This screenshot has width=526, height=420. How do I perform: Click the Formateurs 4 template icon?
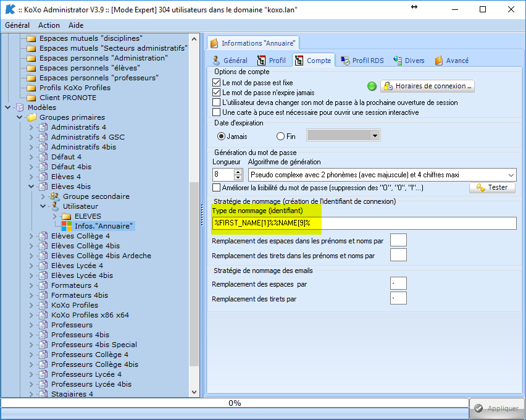pyautogui.click(x=43, y=285)
